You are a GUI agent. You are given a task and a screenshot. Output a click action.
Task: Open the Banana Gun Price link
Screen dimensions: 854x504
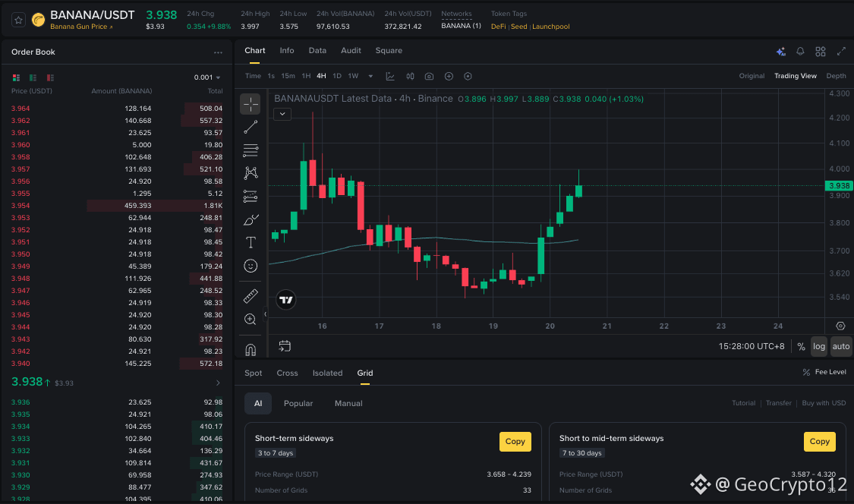click(x=82, y=27)
